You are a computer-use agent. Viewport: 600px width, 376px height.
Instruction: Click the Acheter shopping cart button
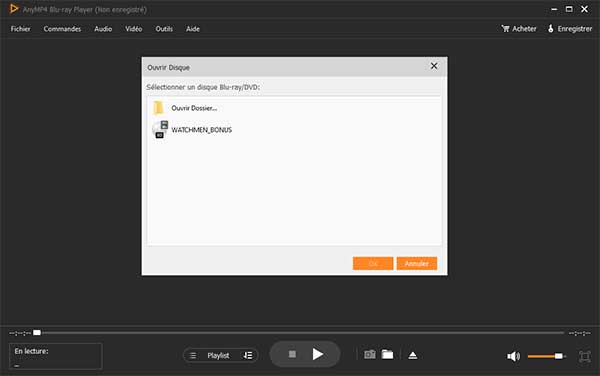click(519, 29)
